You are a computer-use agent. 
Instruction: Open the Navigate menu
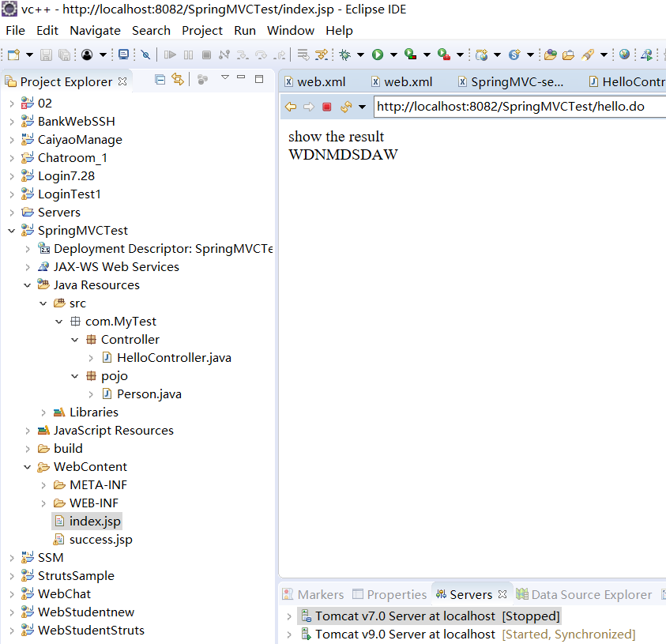[x=95, y=31]
